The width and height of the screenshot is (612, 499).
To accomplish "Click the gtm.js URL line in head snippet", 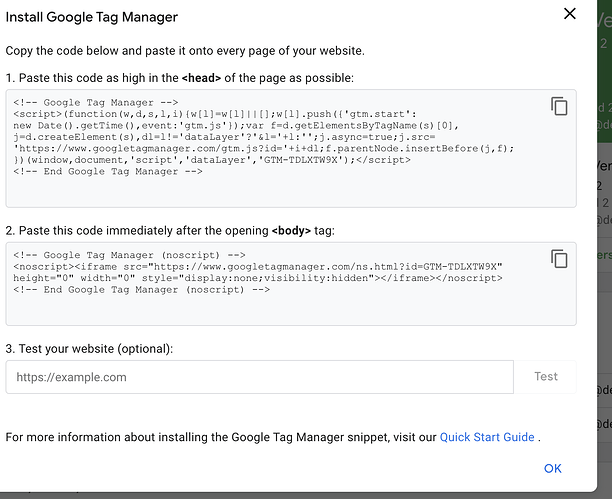I will pyautogui.click(x=263, y=149).
